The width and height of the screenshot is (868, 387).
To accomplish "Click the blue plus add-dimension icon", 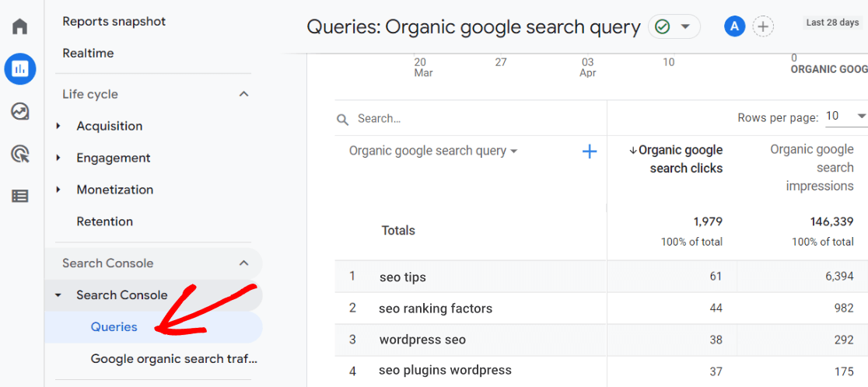I will click(590, 152).
